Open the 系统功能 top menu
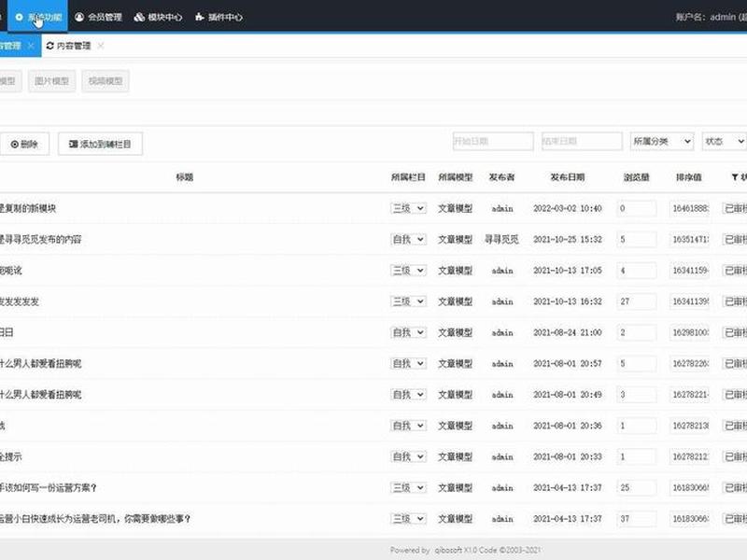The width and height of the screenshot is (747, 560). click(38, 17)
